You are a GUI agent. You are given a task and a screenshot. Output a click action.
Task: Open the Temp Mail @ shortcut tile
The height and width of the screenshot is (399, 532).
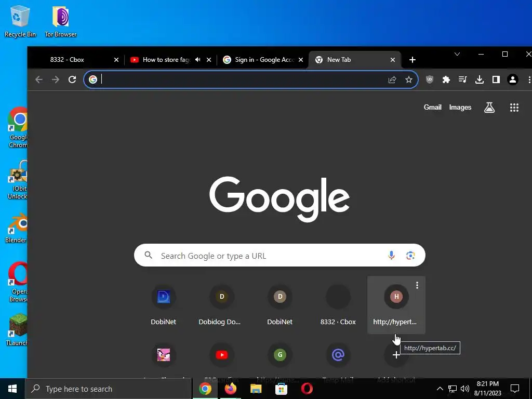(338, 355)
